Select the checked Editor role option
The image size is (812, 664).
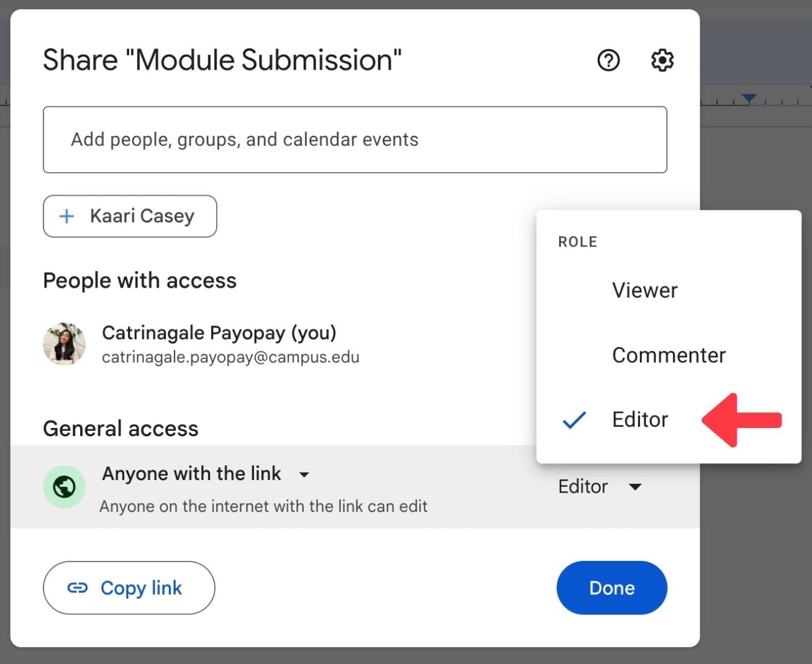[x=640, y=420]
